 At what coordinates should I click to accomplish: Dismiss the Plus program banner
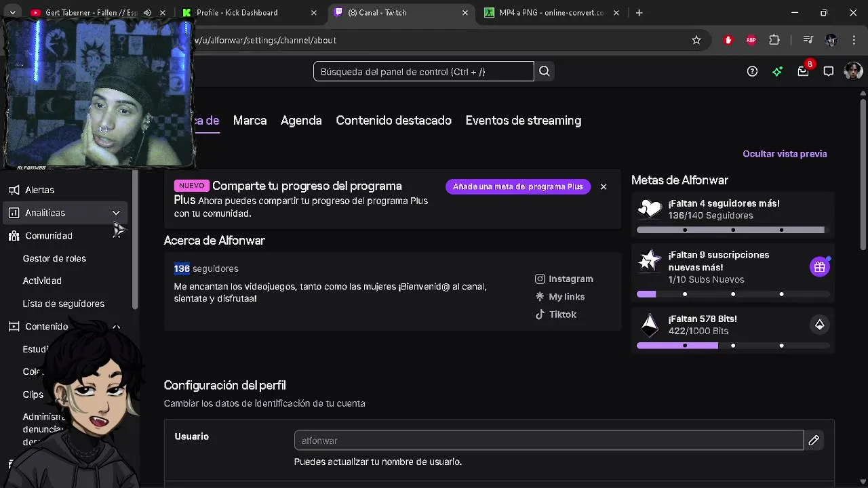point(604,186)
